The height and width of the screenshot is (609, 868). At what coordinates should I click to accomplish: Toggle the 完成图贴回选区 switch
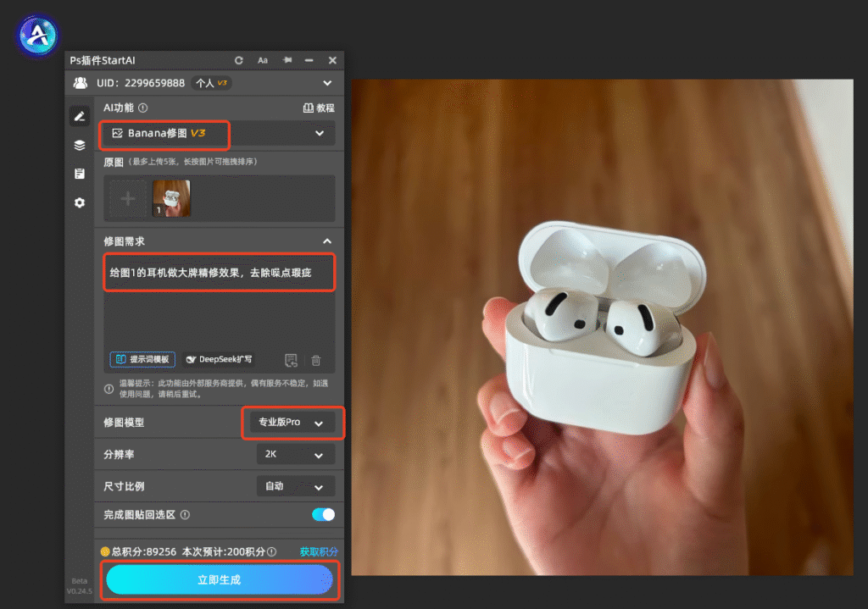point(323,514)
